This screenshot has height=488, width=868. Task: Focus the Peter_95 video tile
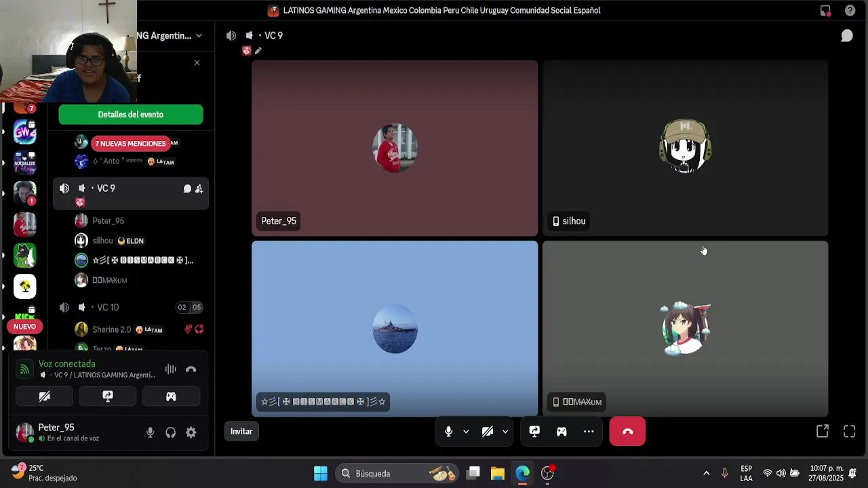395,148
